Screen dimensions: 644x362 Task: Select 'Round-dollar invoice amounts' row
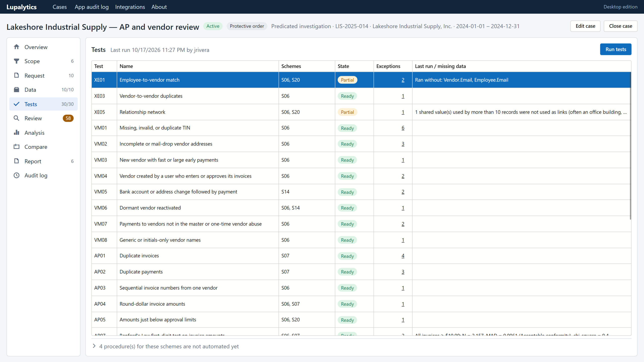click(361, 304)
